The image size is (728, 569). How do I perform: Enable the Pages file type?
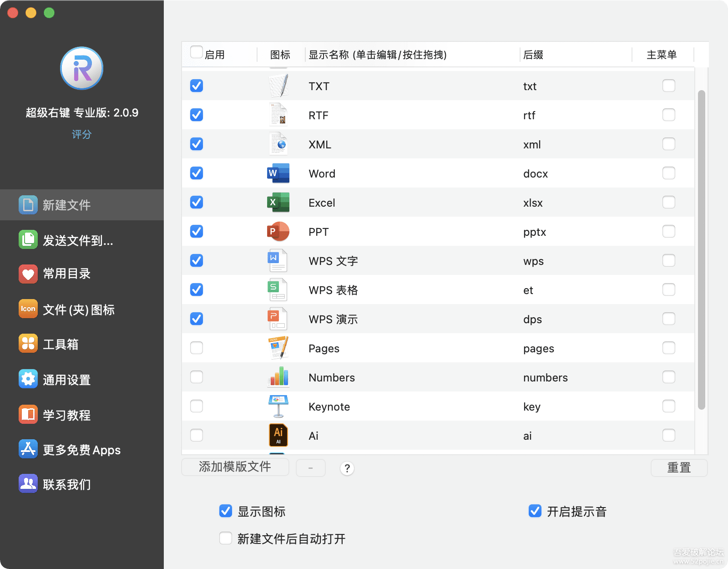tap(196, 348)
